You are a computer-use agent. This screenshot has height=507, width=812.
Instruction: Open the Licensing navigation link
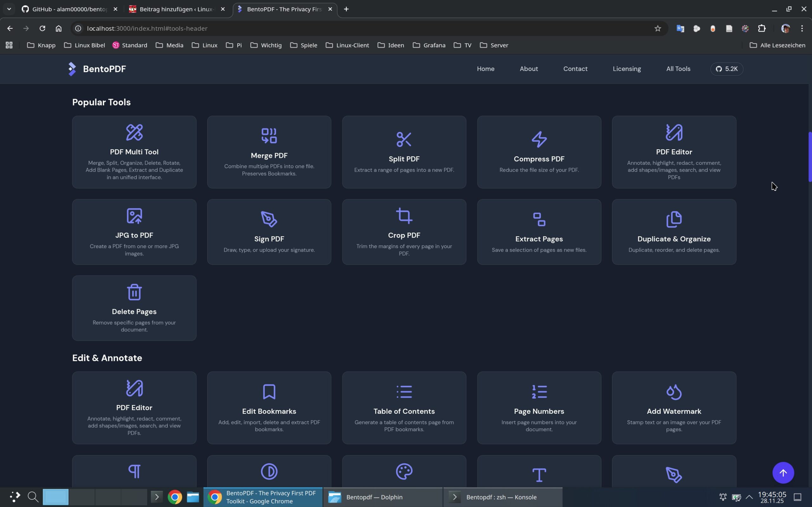click(626, 69)
